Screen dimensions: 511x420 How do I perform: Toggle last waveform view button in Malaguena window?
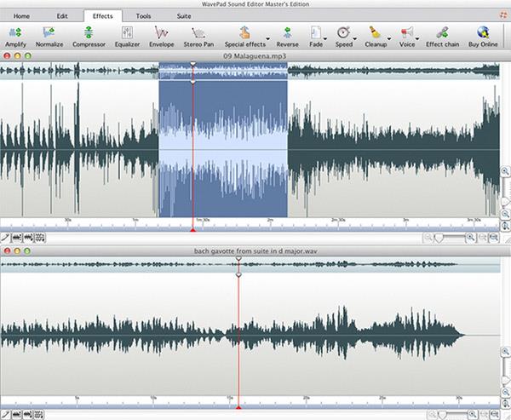click(40, 238)
